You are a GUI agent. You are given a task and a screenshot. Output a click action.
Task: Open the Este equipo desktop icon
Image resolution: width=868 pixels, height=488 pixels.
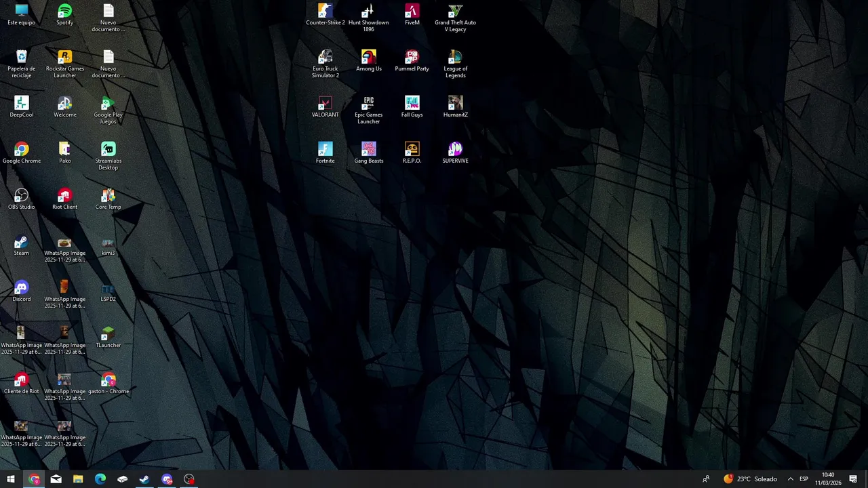coord(22,15)
